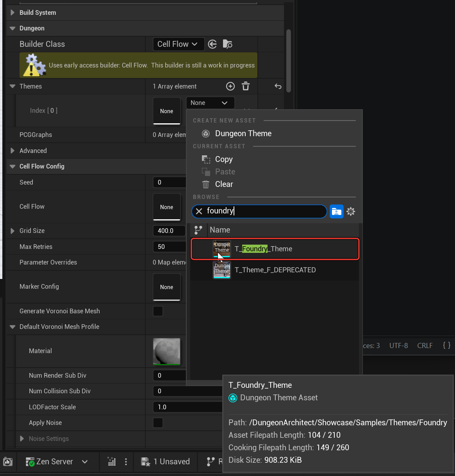
Task: Select T_Theme_F_DEPRECATED asset row
Action: (x=275, y=270)
